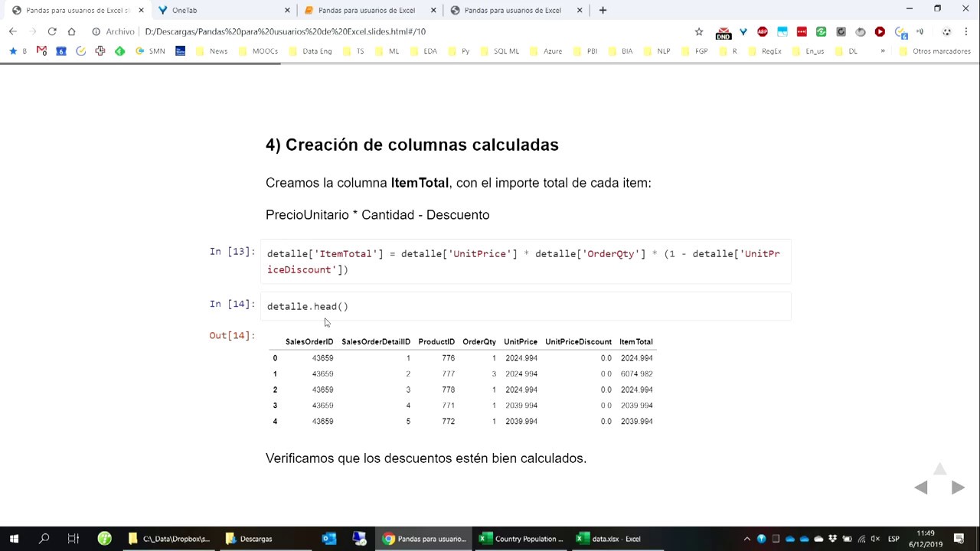Open the SQL ML bookmarks folder

click(500, 51)
